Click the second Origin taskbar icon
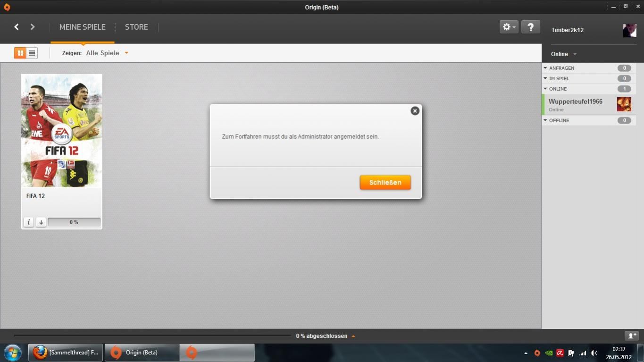The height and width of the screenshot is (362, 644). [217, 353]
